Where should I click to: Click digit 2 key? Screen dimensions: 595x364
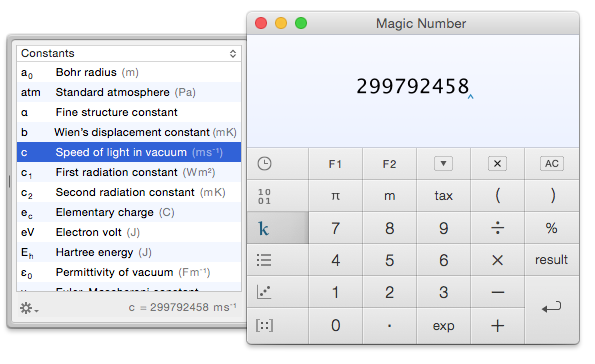389,292
